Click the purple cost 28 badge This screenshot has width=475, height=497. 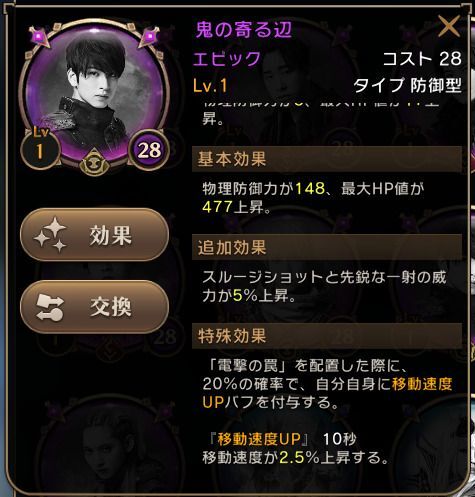tap(149, 150)
